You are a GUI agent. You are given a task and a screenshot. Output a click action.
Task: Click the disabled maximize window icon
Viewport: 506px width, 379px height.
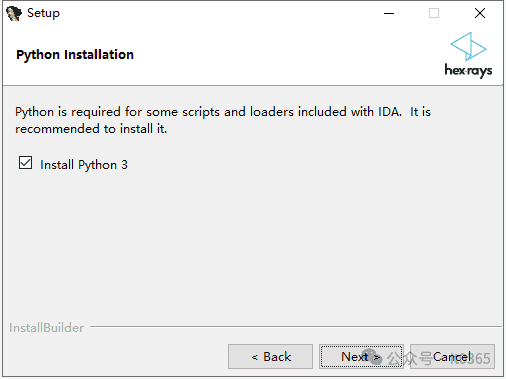[x=434, y=13]
